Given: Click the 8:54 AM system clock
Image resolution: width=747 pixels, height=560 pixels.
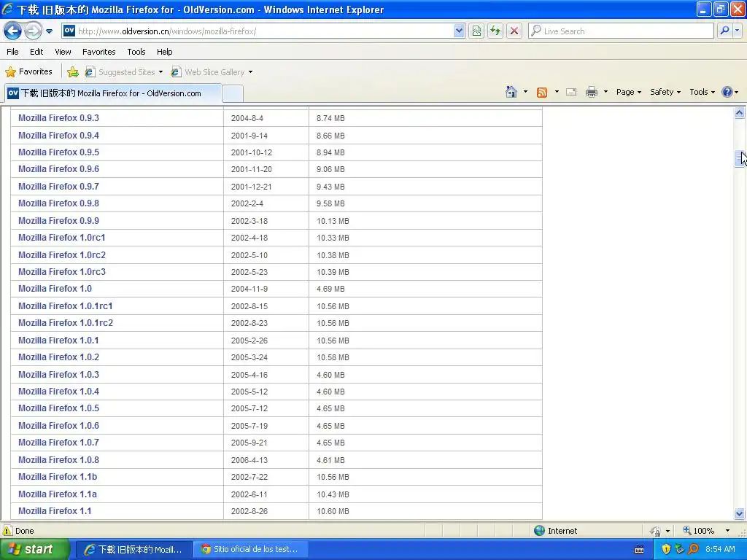Looking at the screenshot, I should (x=720, y=550).
